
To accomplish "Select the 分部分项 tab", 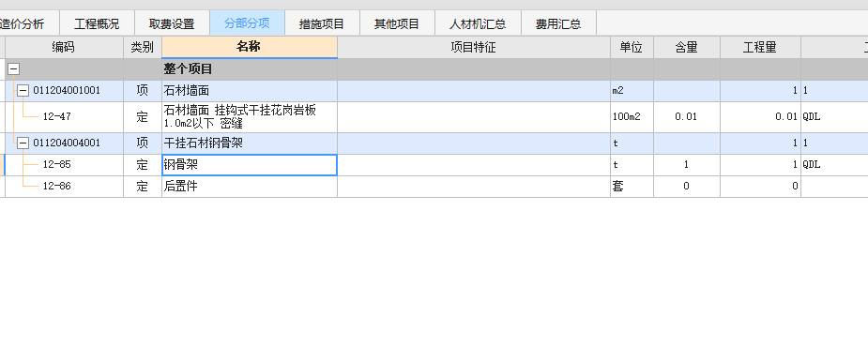I will [247, 23].
